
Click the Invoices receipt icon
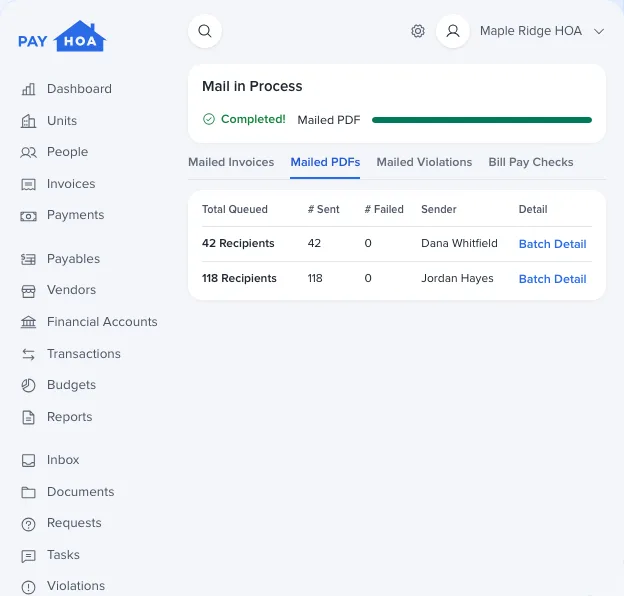click(x=28, y=184)
